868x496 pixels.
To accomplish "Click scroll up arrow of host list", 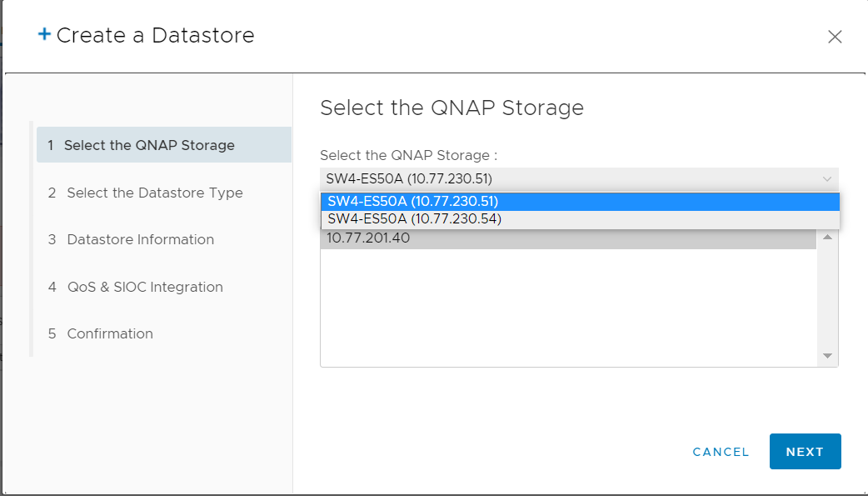I will [827, 238].
